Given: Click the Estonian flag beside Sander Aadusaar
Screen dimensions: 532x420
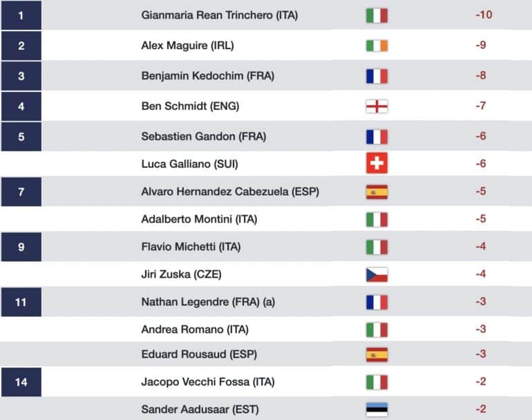Looking at the screenshot, I should (x=377, y=410).
